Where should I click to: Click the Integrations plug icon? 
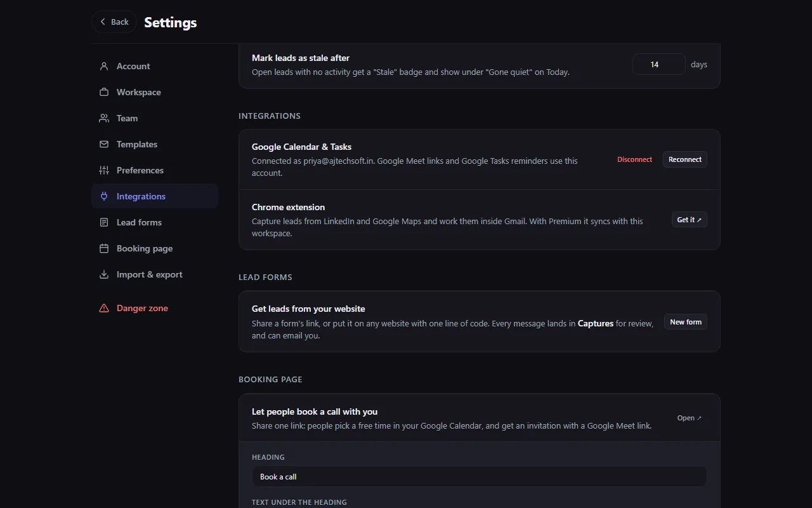(104, 196)
